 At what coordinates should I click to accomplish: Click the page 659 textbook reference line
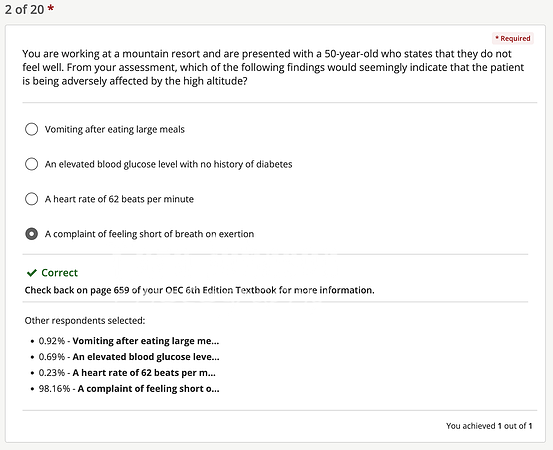(x=199, y=290)
